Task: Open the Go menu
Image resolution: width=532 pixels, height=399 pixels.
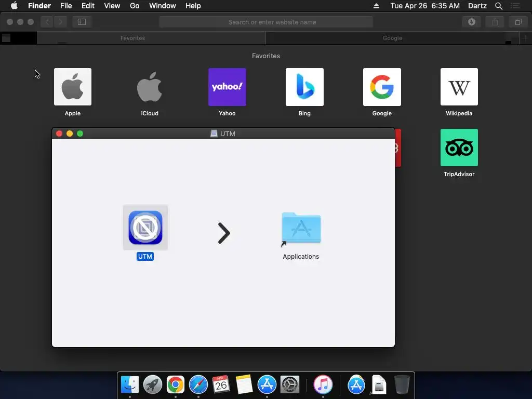Action: tap(135, 6)
